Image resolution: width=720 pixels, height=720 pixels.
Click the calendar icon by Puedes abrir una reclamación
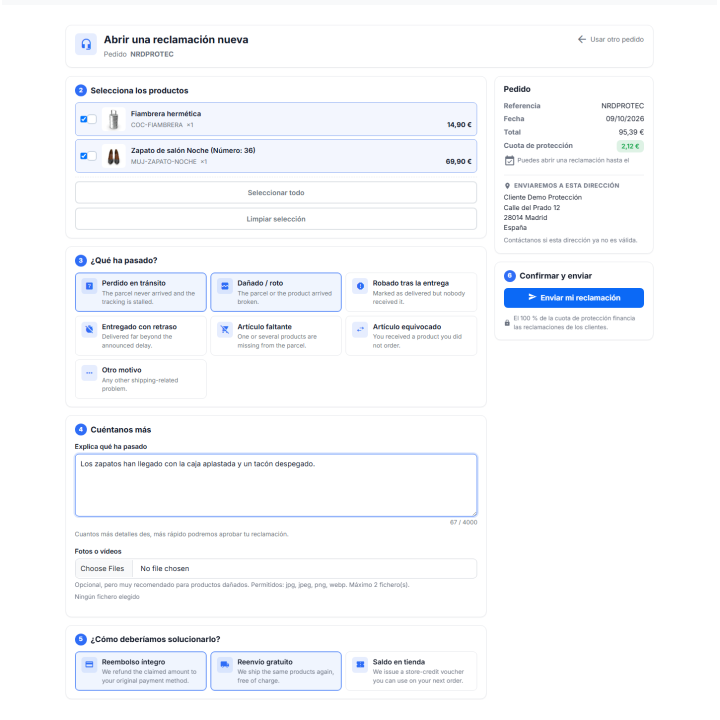click(x=509, y=161)
